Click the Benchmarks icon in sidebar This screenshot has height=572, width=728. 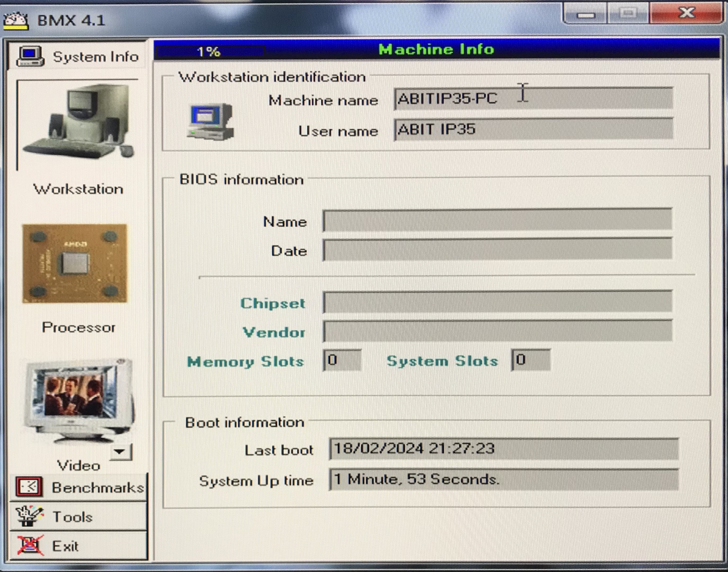(29, 487)
